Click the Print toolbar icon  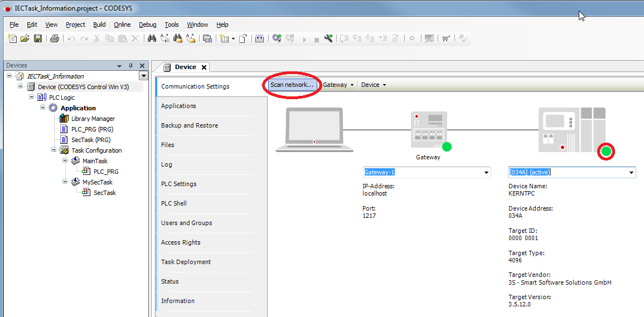(54, 38)
